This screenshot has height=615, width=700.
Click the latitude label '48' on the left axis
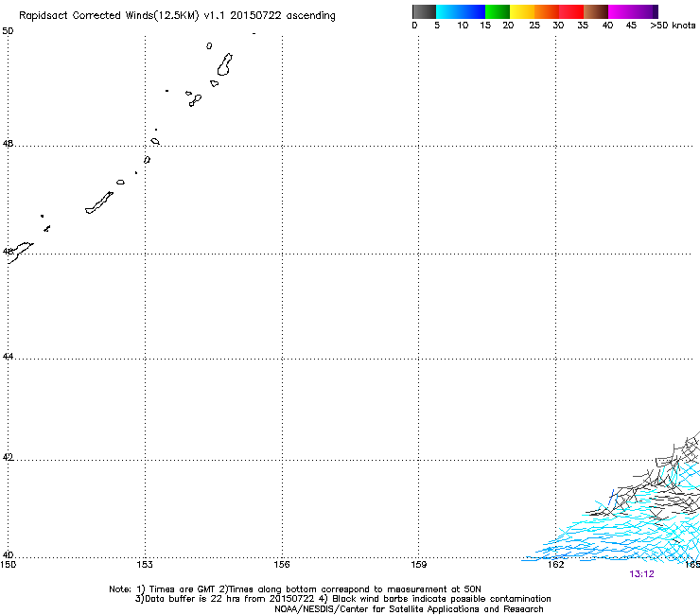(8, 144)
